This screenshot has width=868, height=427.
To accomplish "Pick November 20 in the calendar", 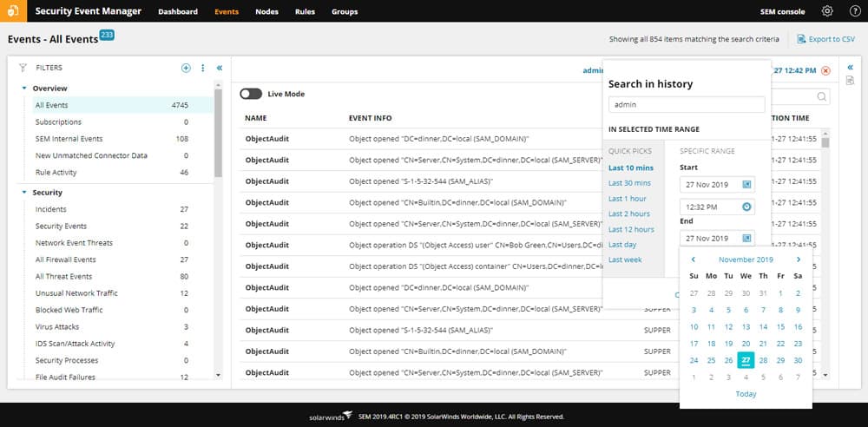I will pos(746,344).
